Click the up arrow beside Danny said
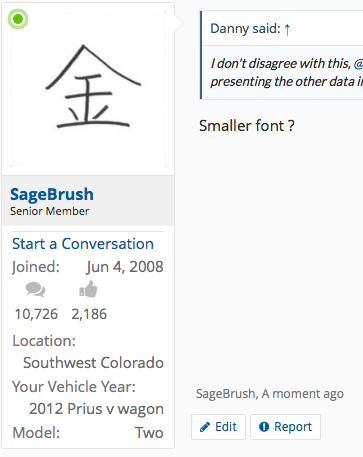This screenshot has height=457, width=363. point(287,29)
